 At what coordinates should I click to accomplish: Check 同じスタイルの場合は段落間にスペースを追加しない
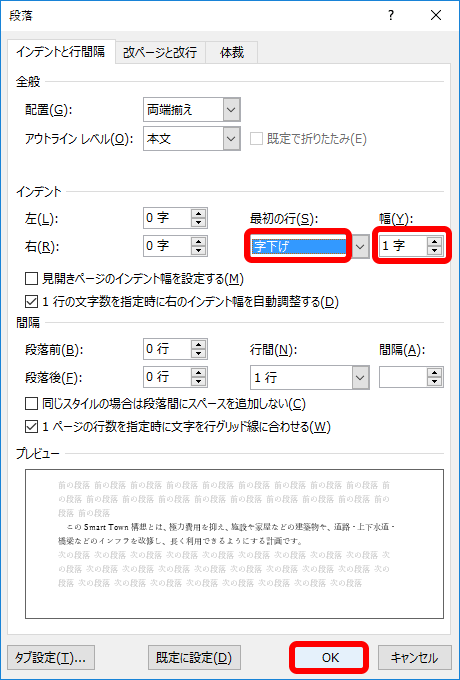coord(32,404)
